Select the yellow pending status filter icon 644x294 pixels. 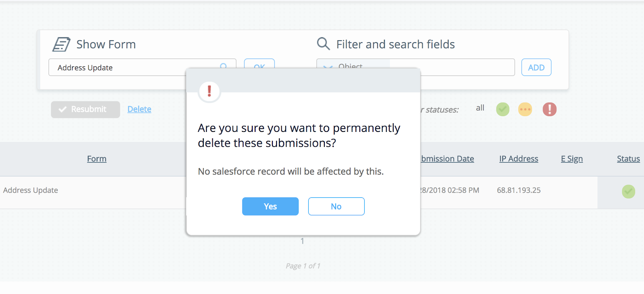click(525, 109)
